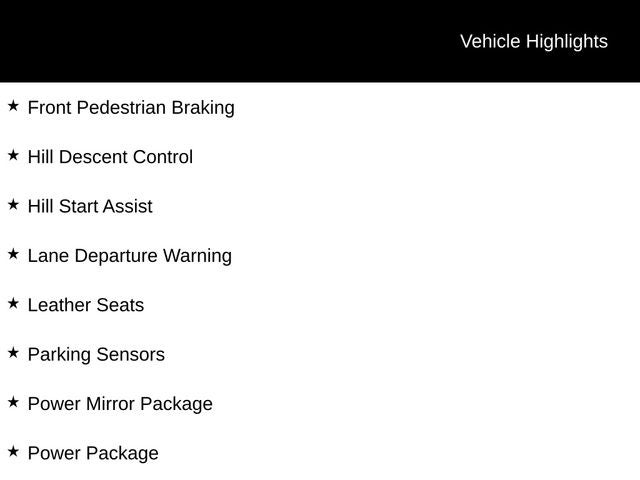The width and height of the screenshot is (640, 480).
Task: Click the Leather Seats highlight text
Action: (86, 305)
